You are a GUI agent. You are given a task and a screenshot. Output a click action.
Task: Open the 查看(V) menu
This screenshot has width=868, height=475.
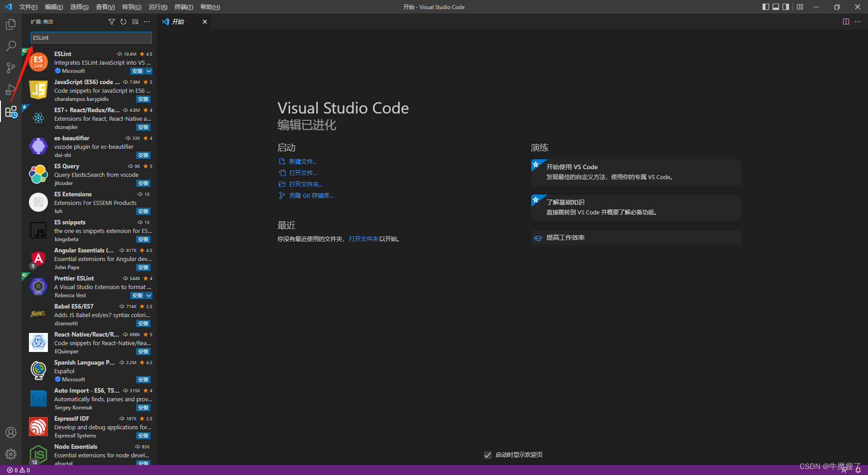click(x=105, y=7)
